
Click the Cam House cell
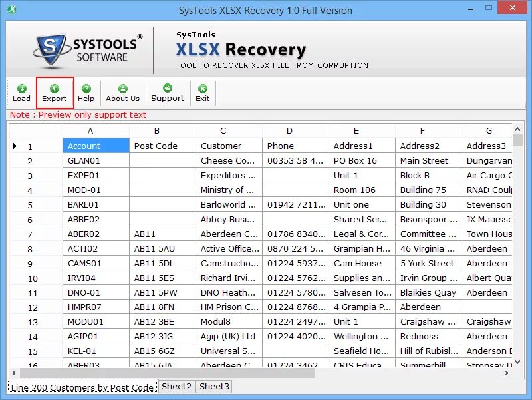(x=362, y=263)
